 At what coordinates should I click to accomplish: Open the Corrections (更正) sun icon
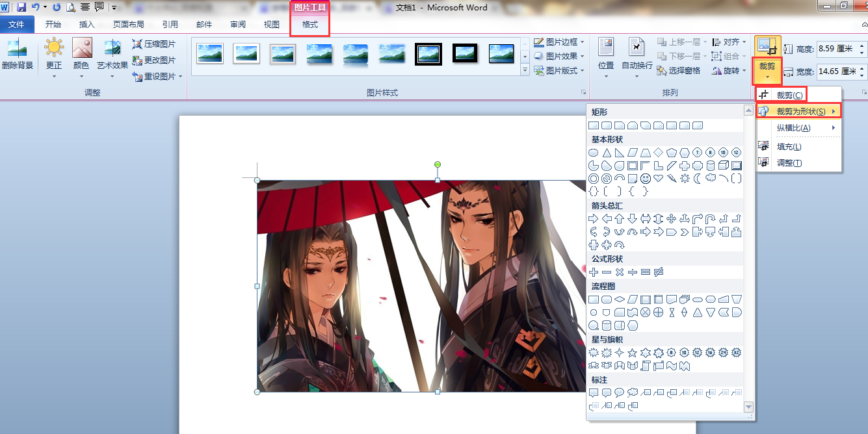(54, 55)
